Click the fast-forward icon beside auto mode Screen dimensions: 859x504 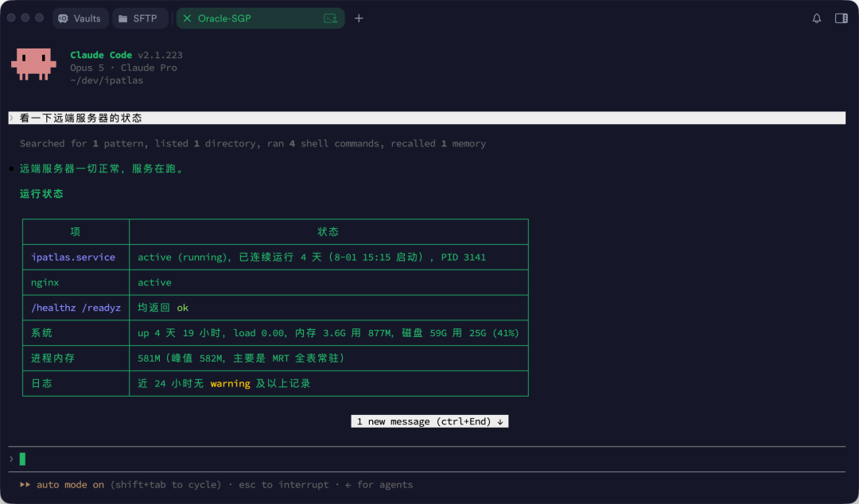coord(25,485)
